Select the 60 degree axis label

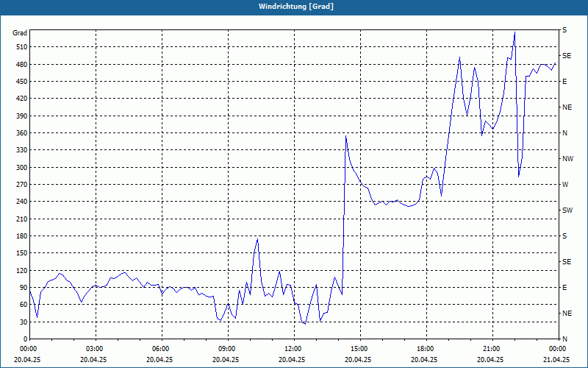pos(23,305)
